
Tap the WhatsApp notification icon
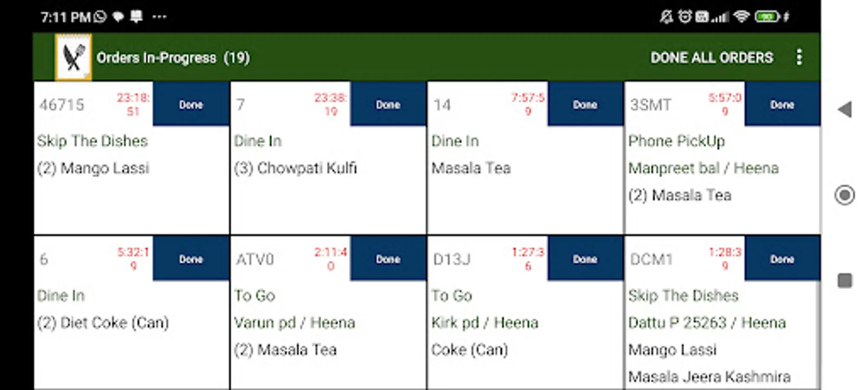[100, 17]
